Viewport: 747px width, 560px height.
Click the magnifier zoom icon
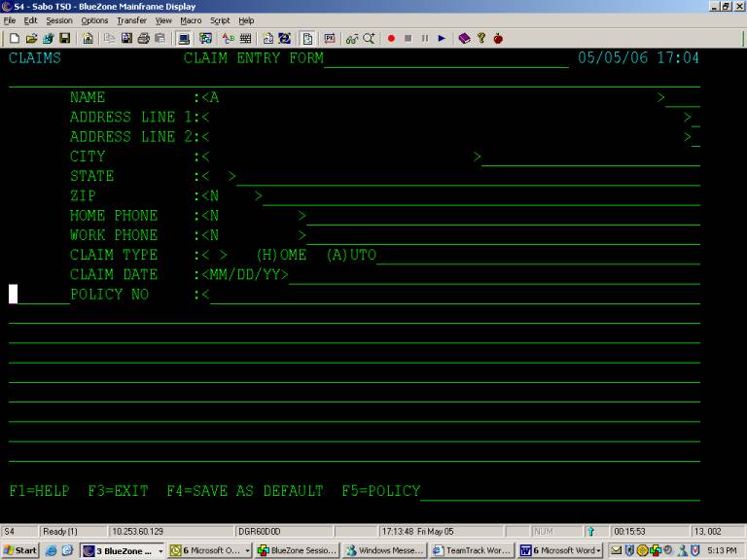click(x=370, y=39)
